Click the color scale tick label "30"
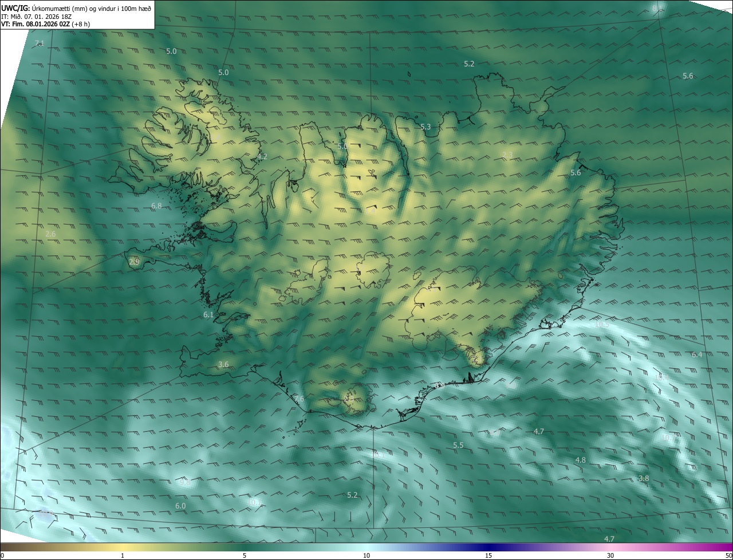 610,555
